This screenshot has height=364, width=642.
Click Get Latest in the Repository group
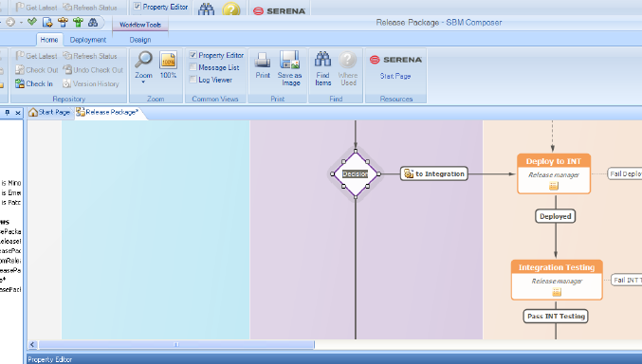click(x=36, y=56)
